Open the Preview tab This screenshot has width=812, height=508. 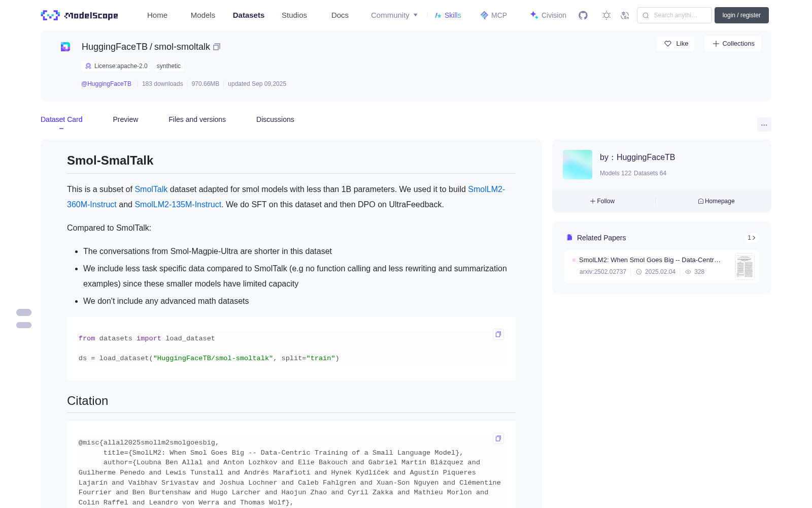[x=125, y=119]
